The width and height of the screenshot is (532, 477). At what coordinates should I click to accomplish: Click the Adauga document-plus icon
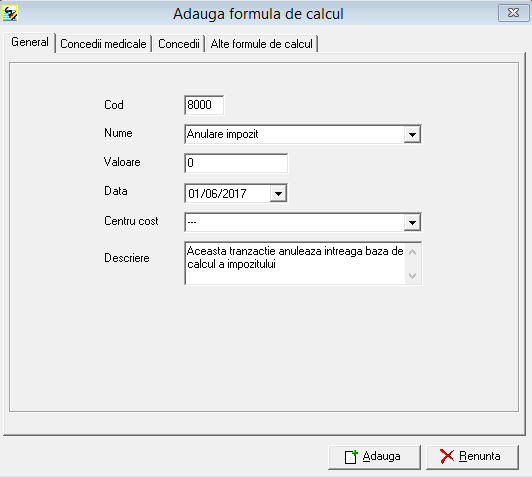351,457
